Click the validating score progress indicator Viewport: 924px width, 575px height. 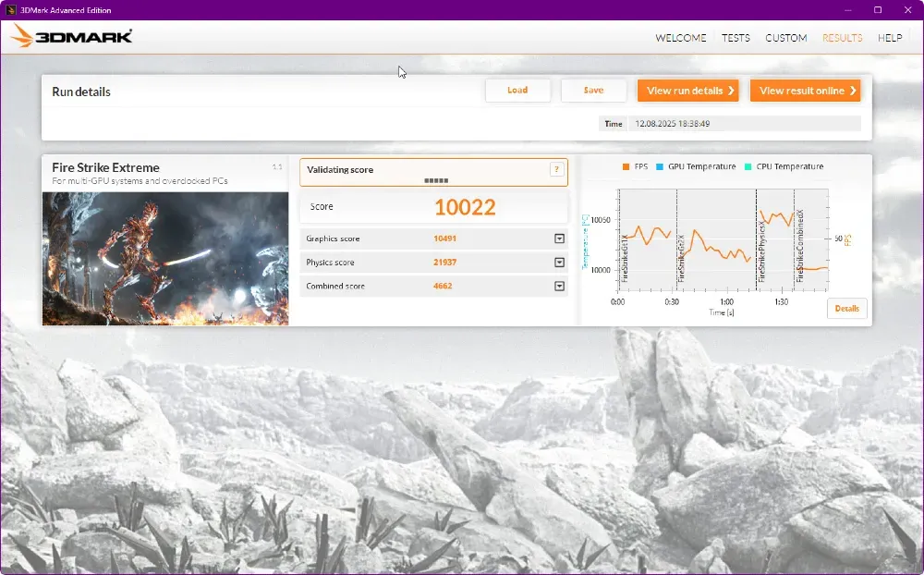pos(437,179)
